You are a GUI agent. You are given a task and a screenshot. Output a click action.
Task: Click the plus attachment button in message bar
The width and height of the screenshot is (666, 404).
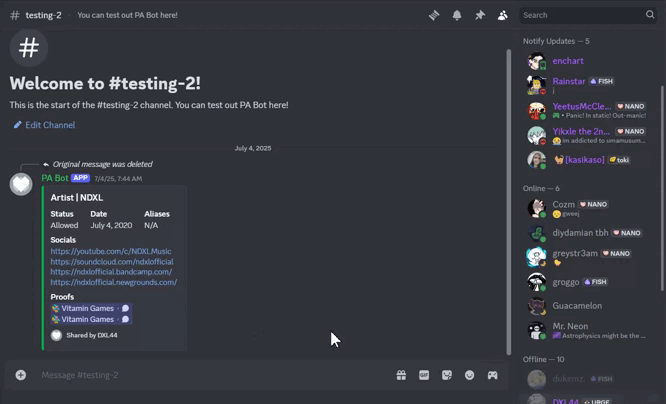20,375
